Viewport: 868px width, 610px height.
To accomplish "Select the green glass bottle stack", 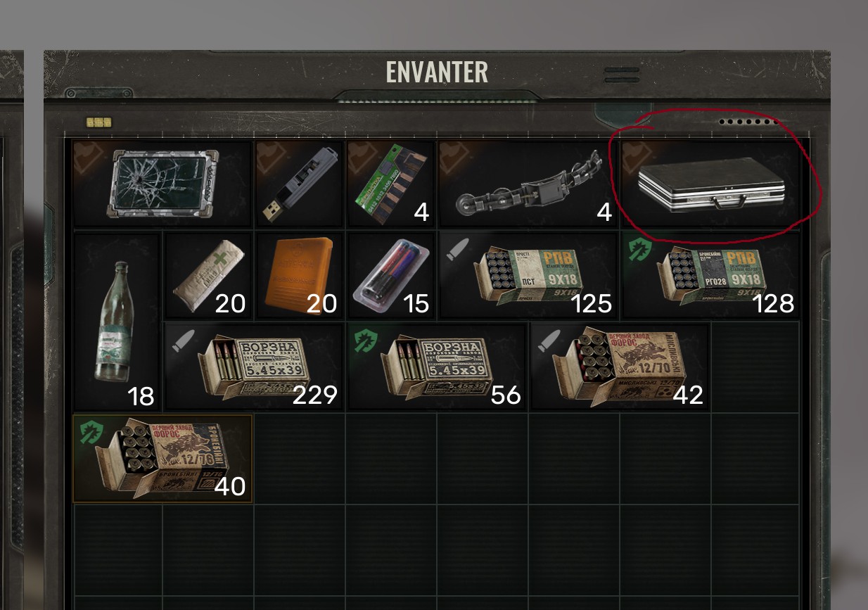I will click(x=117, y=321).
